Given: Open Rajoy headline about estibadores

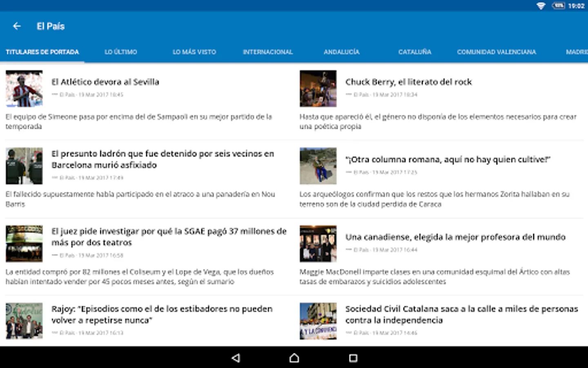Looking at the screenshot, I should [162, 314].
